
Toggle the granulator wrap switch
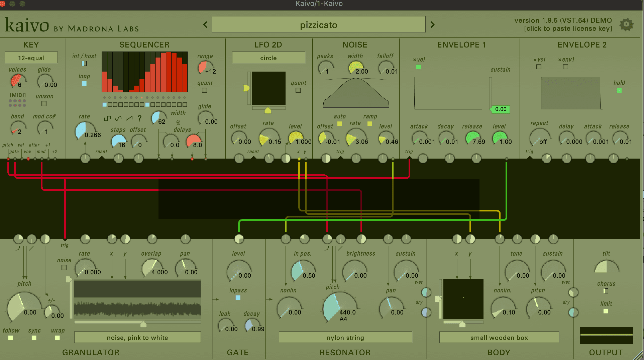pos(58,338)
